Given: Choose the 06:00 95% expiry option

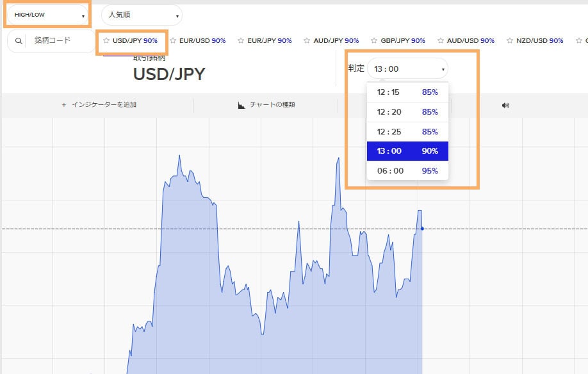Looking at the screenshot, I should coord(407,171).
